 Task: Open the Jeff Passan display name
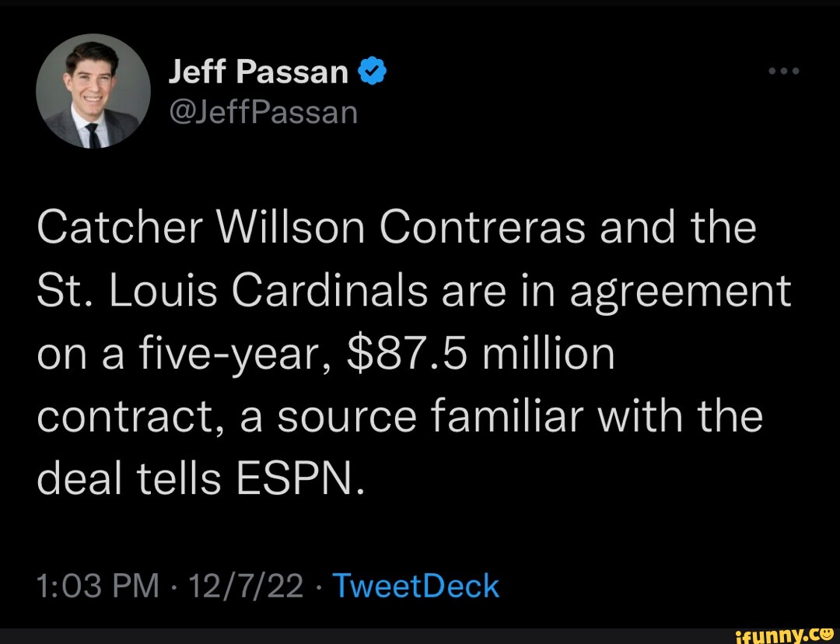tap(259, 72)
